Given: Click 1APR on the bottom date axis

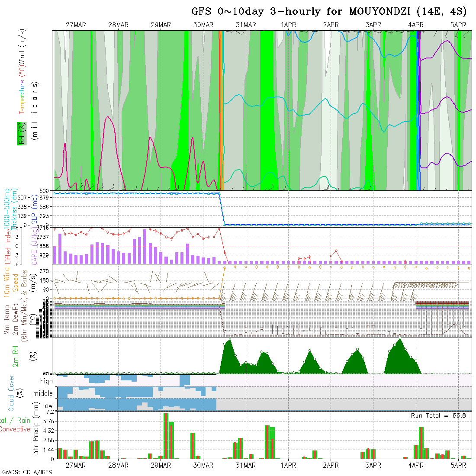Looking at the screenshot, I should (288, 465).
